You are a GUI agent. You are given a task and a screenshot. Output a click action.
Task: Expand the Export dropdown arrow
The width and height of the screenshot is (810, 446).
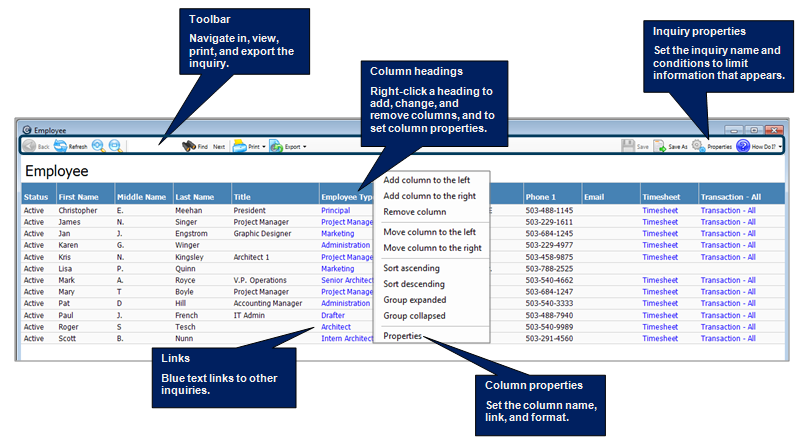tap(303, 147)
